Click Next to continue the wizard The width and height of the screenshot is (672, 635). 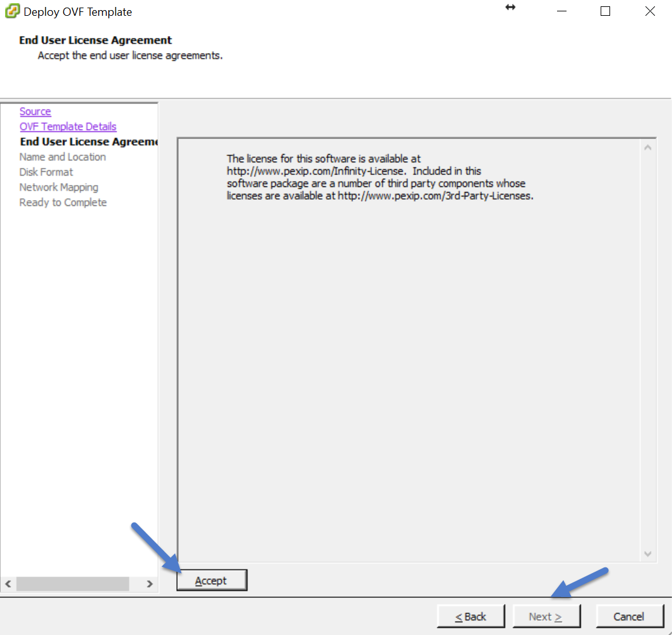coord(547,616)
